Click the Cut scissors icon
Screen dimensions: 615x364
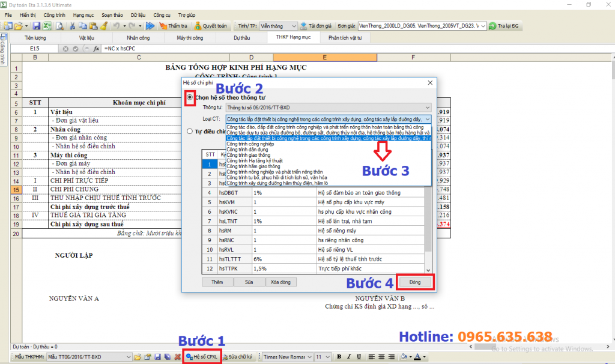point(71,26)
